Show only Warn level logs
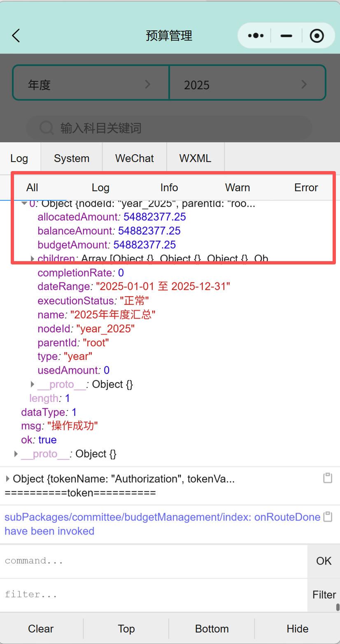The image size is (340, 644). point(238,188)
